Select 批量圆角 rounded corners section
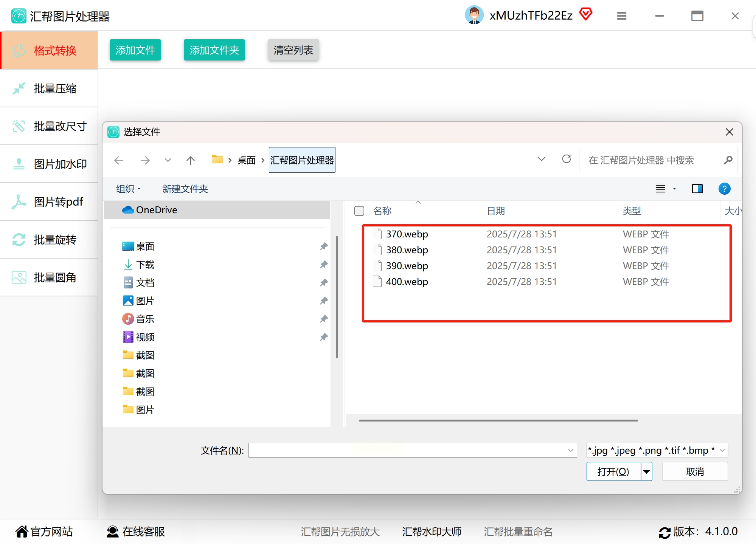Viewport: 756px width, 544px height. pos(49,277)
